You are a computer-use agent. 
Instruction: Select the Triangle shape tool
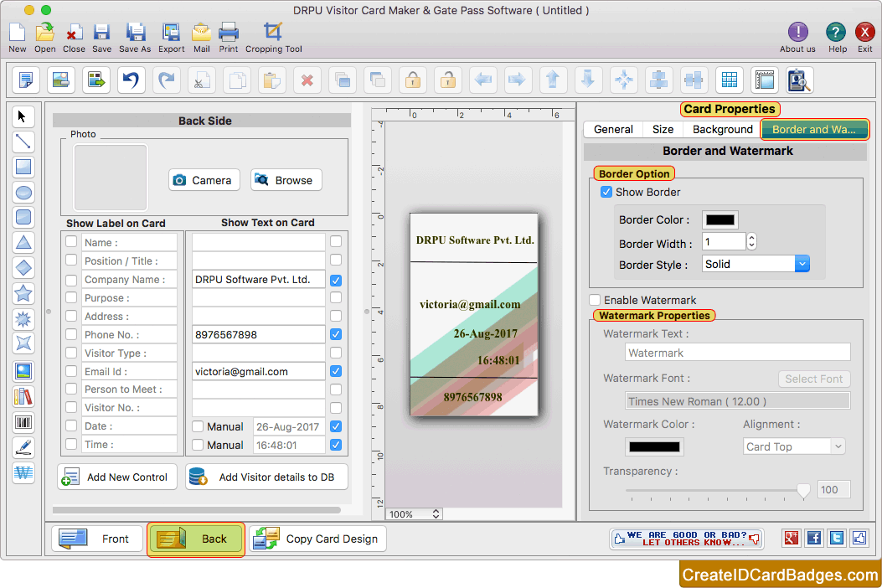23,243
